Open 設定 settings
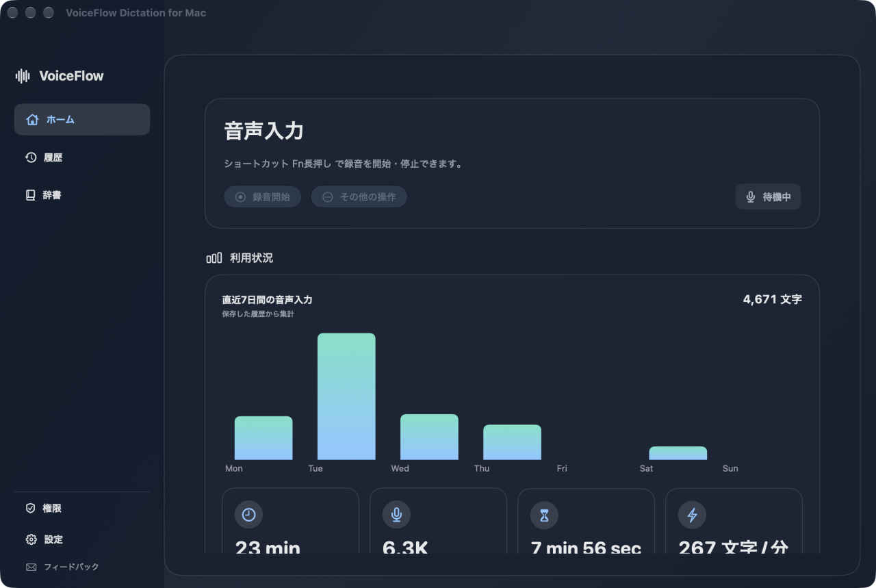 [82, 539]
